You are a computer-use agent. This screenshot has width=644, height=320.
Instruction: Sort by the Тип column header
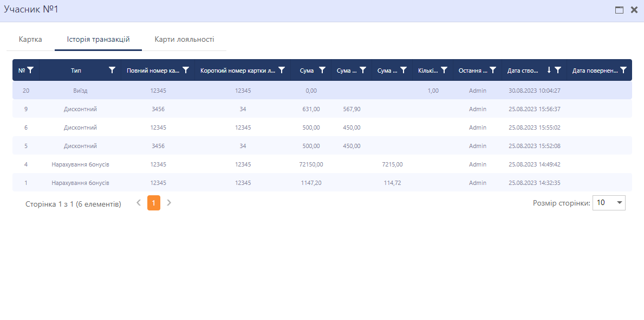(x=76, y=71)
